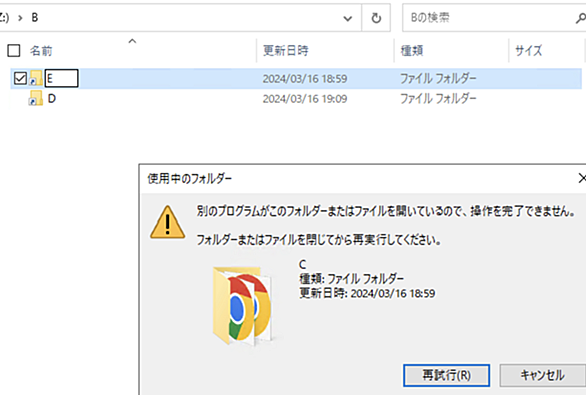Screen dimensions: 586x395
Task: Click the folder icon of row E
Action: point(36,78)
